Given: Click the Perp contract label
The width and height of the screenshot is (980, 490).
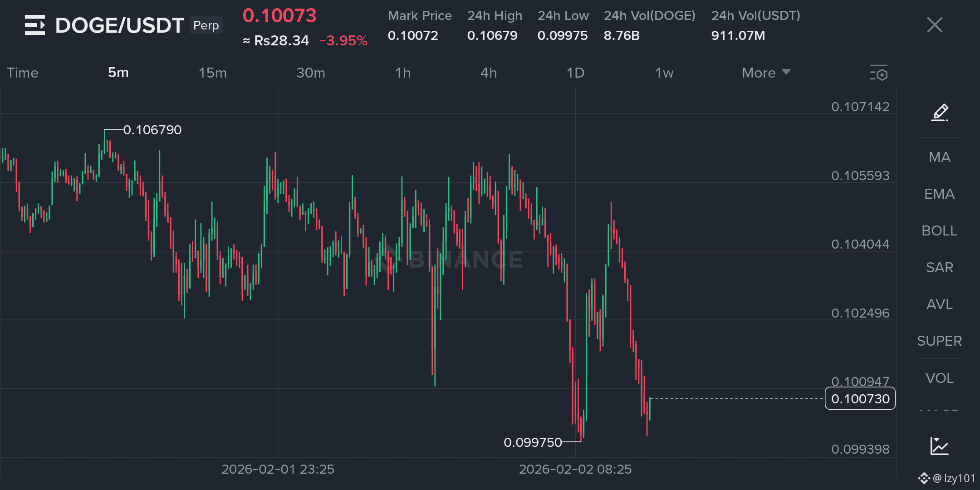Looking at the screenshot, I should 206,25.
